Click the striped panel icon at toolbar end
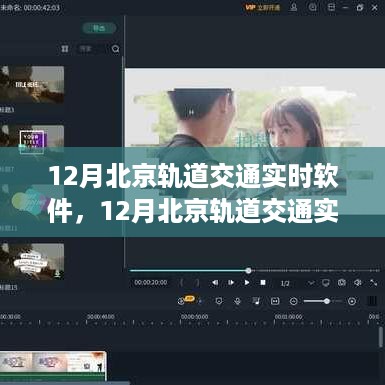Screen dimensions: 385x385 (372, 301)
